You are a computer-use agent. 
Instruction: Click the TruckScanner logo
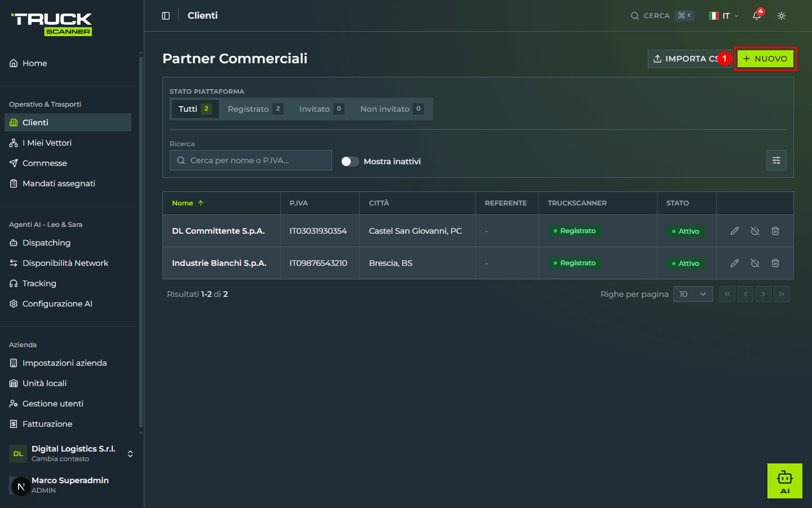pos(52,24)
